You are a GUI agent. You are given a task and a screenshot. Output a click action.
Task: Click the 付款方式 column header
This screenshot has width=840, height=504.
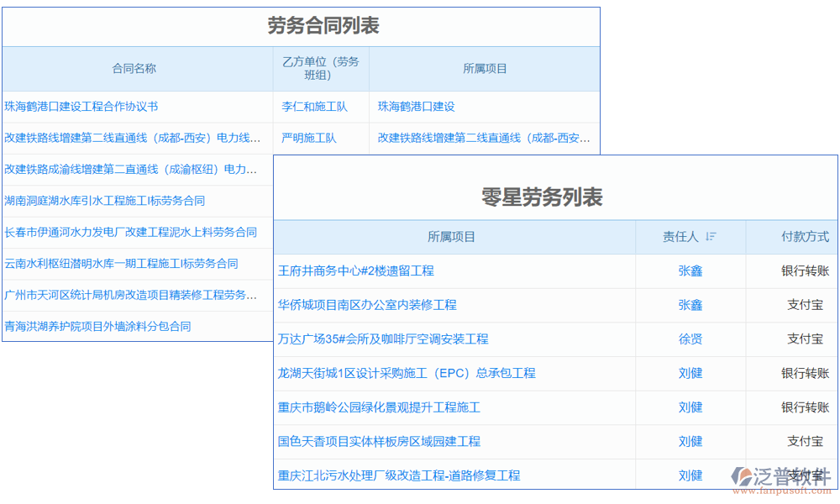point(805,237)
